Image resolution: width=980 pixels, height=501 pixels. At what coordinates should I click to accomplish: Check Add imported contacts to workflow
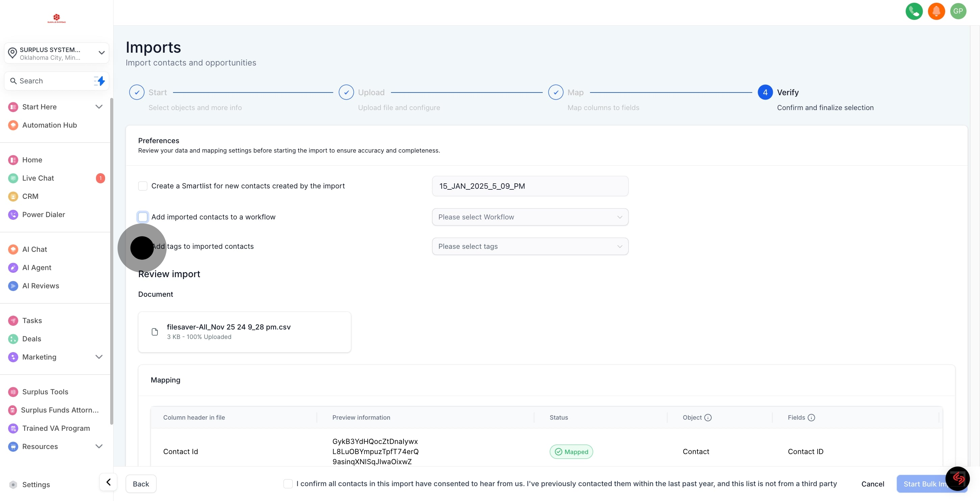click(143, 217)
